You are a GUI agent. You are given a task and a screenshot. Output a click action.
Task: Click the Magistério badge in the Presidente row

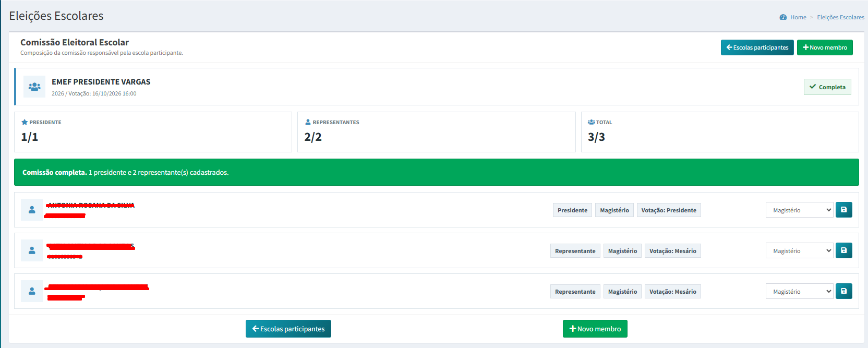tap(614, 210)
